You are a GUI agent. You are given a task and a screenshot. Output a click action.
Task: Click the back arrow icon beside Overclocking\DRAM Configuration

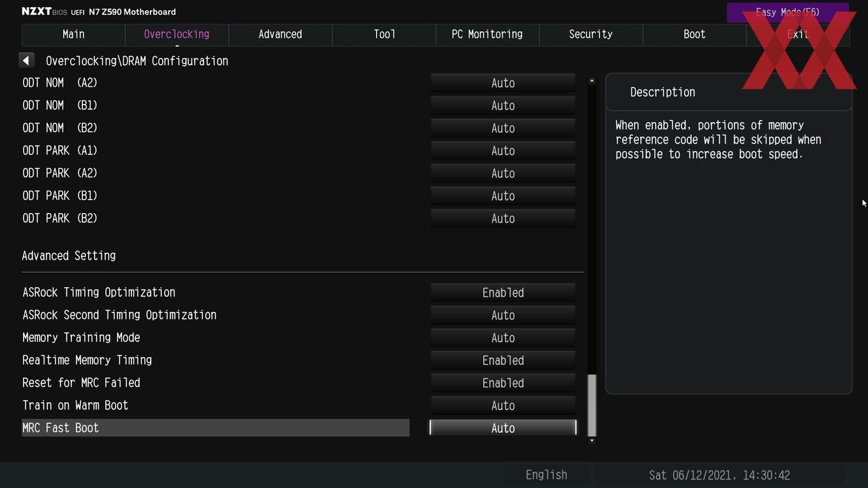[26, 61]
